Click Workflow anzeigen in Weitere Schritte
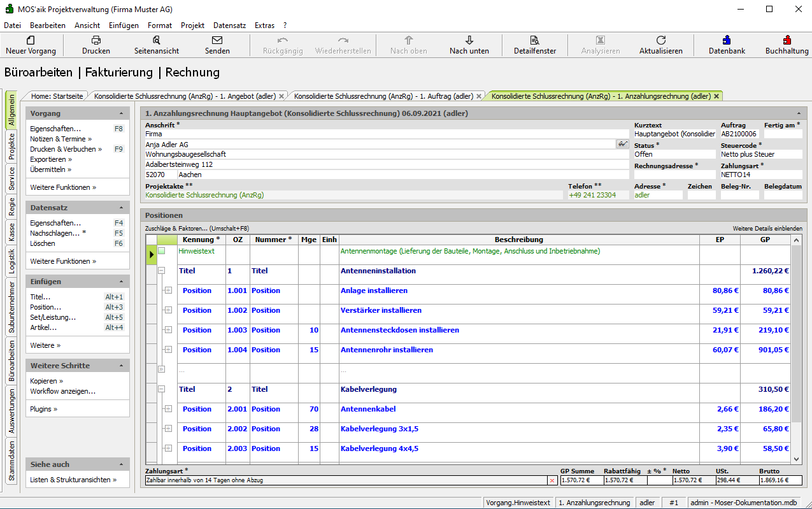 [62, 391]
